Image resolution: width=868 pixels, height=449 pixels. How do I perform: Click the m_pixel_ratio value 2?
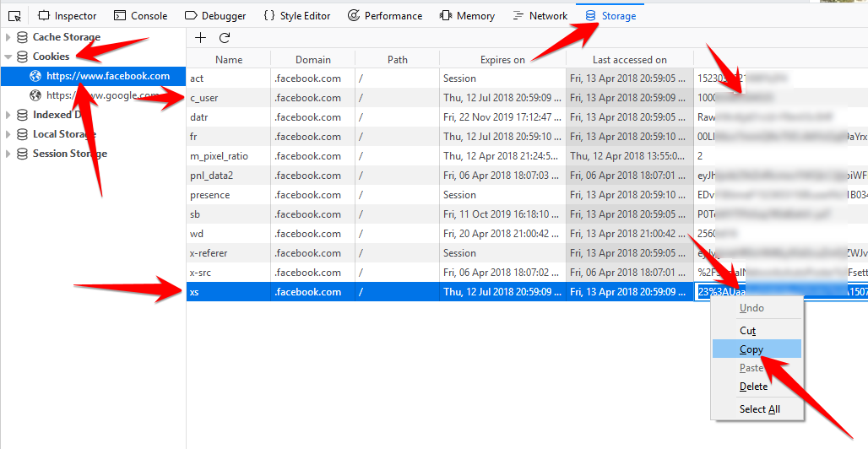(x=700, y=156)
